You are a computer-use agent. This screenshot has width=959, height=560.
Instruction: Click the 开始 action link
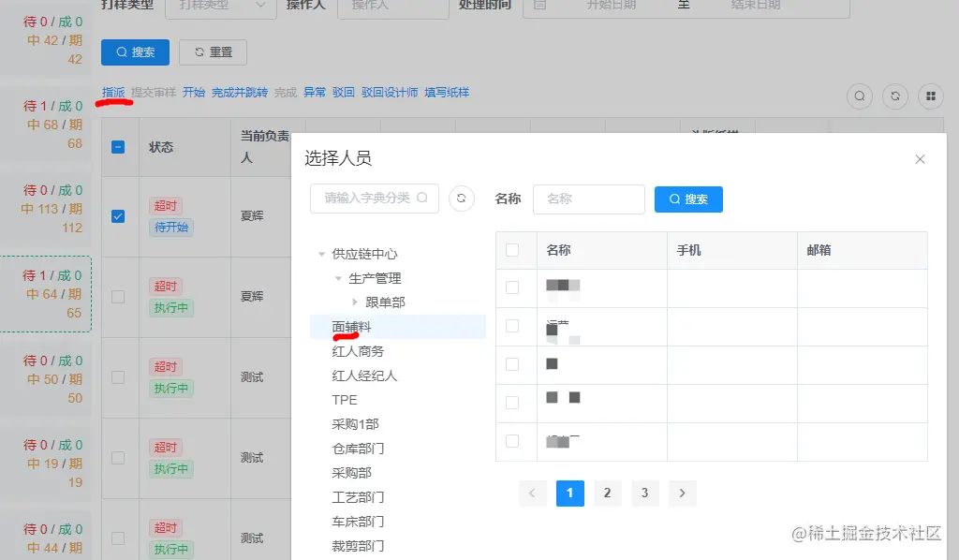(194, 93)
